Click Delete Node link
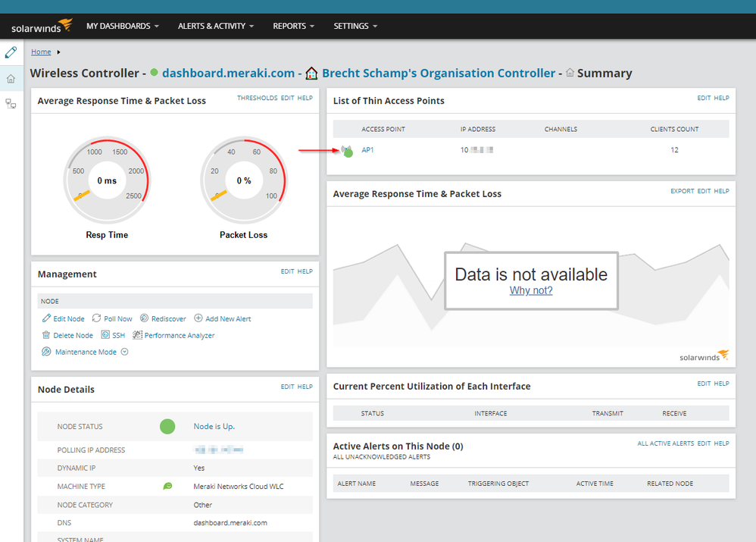 (73, 335)
